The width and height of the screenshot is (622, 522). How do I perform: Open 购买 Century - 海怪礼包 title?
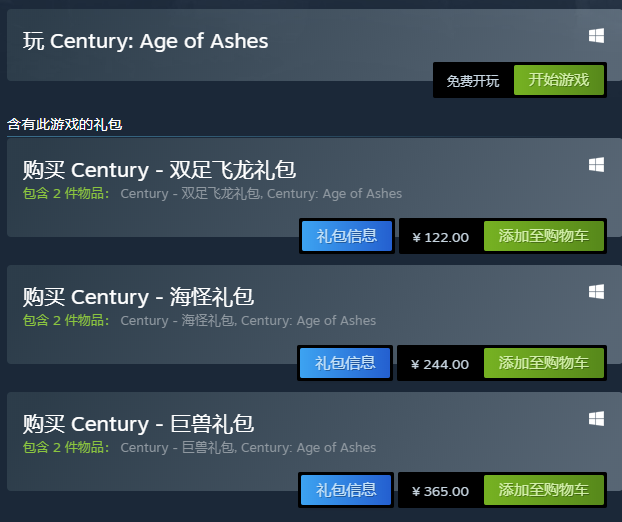coord(138,297)
